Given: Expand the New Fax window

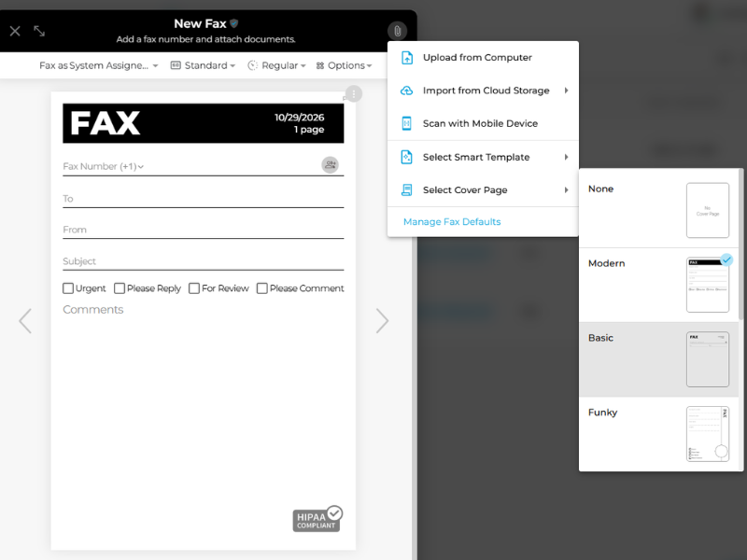Looking at the screenshot, I should [x=39, y=32].
